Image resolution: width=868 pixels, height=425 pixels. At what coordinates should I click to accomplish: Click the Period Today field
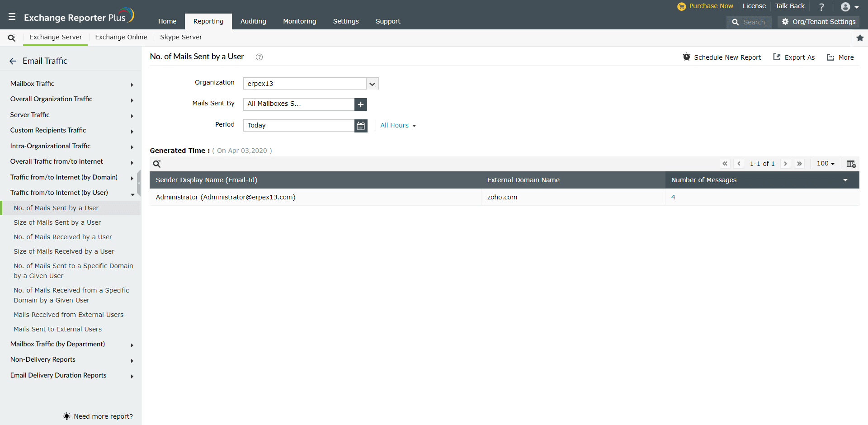(299, 126)
